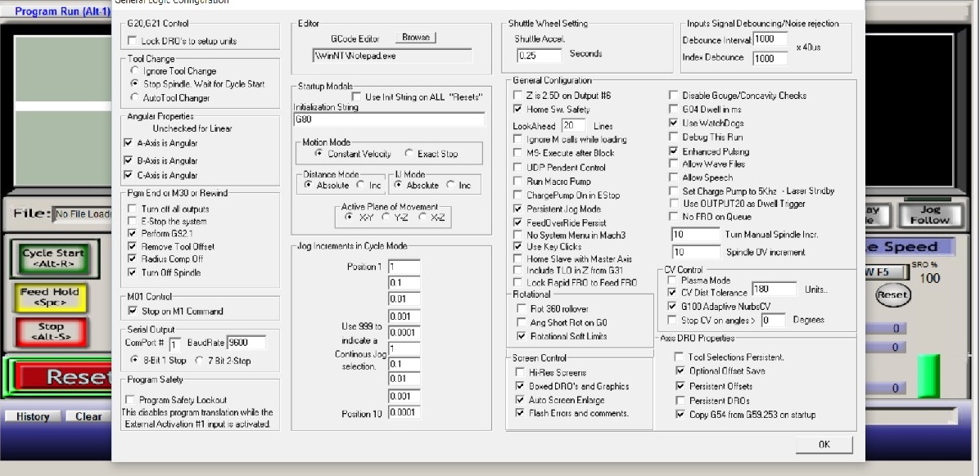Select Ignore Tool Change option

click(134, 71)
